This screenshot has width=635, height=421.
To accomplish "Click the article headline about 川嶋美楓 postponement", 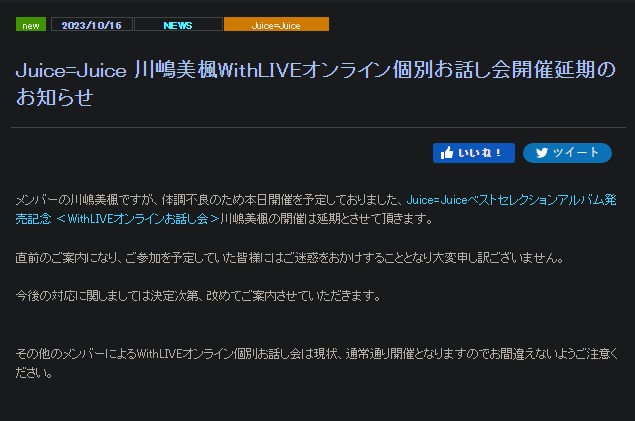I will coord(315,83).
